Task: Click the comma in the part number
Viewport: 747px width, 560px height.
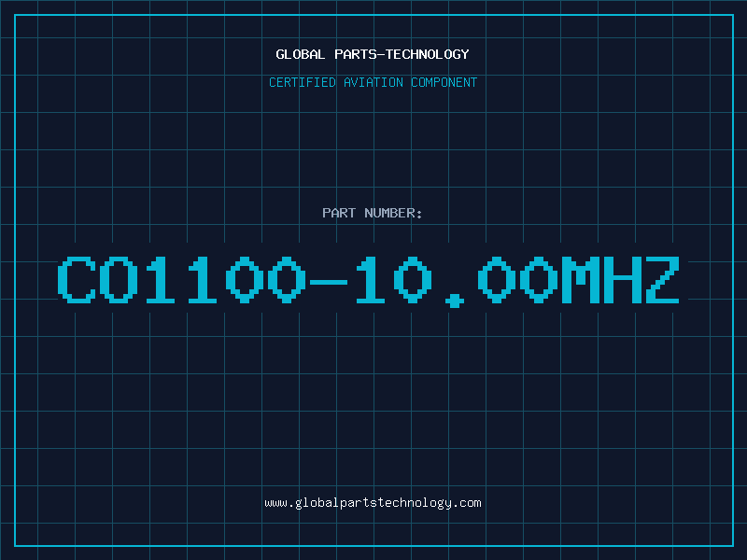Action: [x=455, y=301]
